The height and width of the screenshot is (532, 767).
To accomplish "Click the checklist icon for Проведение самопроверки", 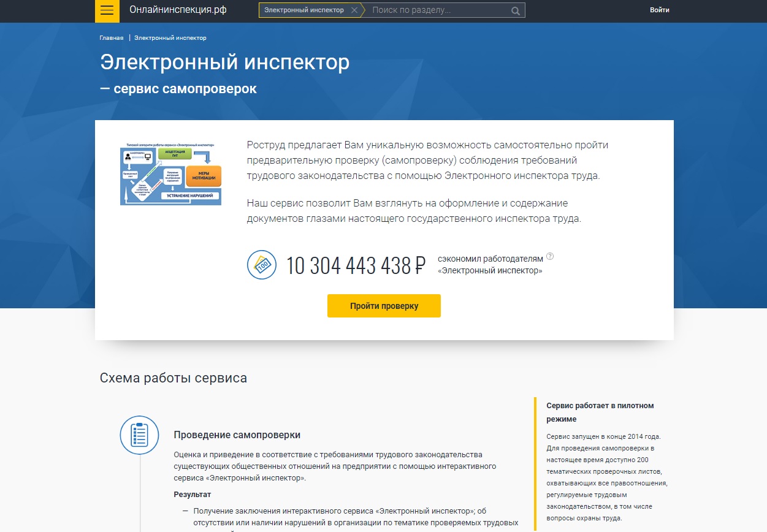I will click(139, 435).
